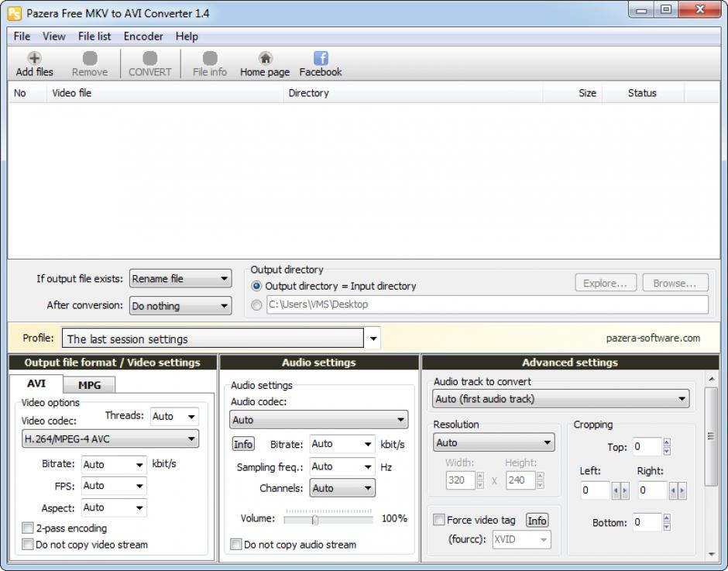Open the fourcc XVID dropdown
This screenshot has height=571, width=728.
[x=522, y=539]
